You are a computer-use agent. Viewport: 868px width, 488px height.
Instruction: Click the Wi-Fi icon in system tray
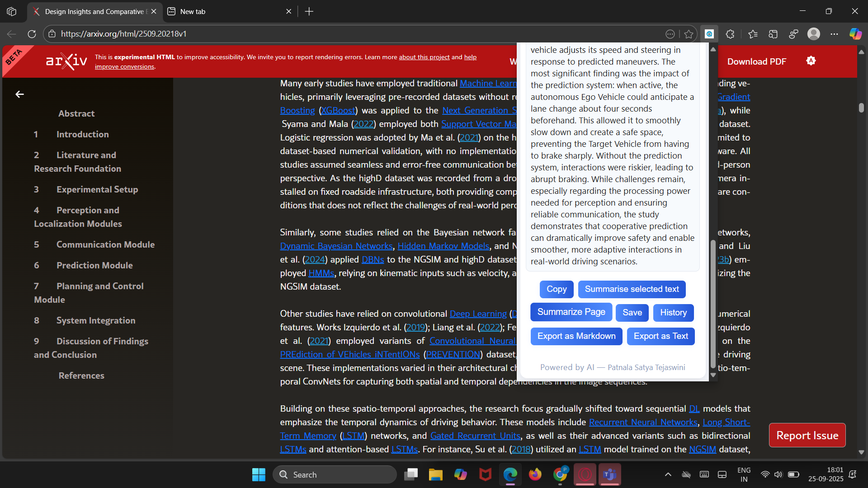coord(765,474)
